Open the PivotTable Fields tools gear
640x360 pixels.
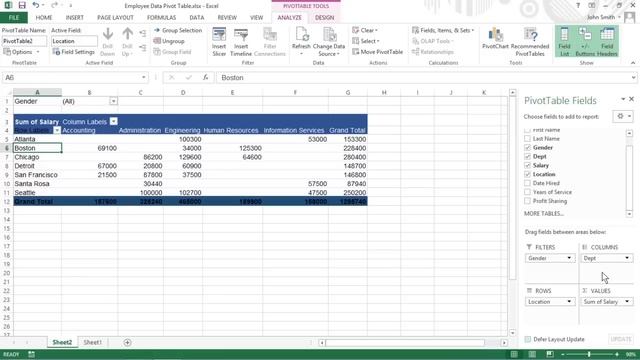[x=623, y=116]
